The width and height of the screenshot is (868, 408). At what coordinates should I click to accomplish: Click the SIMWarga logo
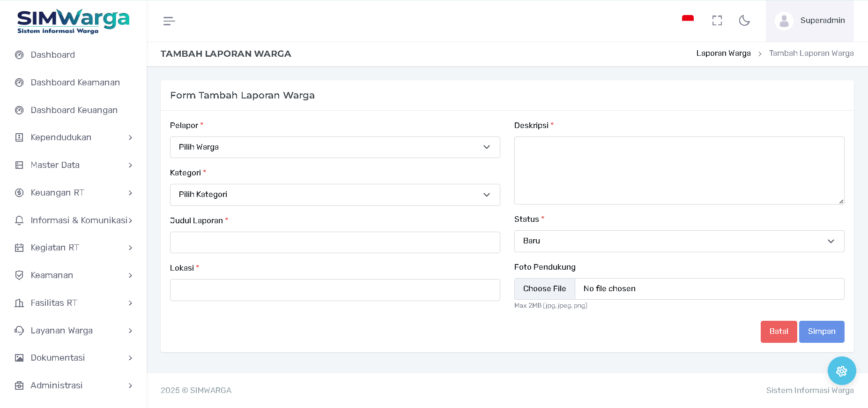73,21
